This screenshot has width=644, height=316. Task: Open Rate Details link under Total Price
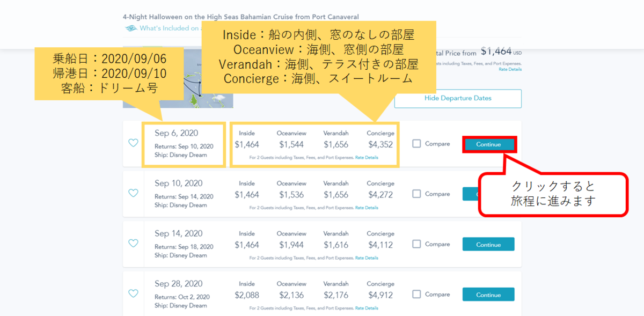point(510,69)
